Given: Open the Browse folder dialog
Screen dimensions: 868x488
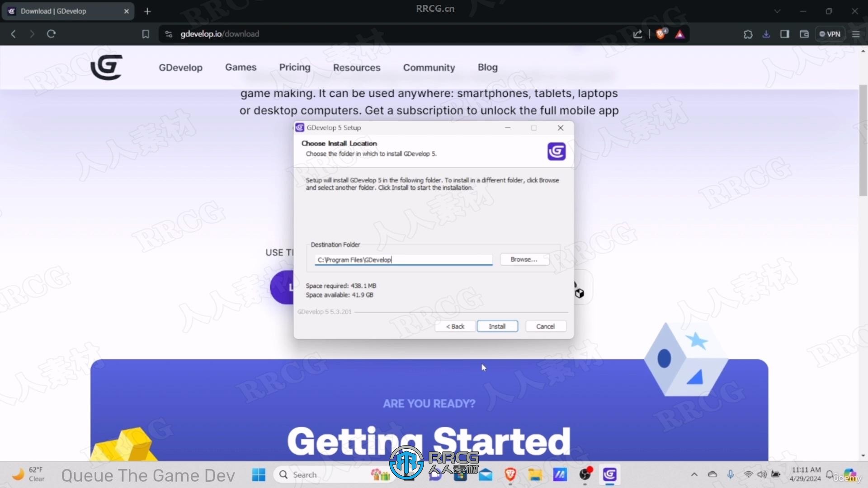Looking at the screenshot, I should coord(524,259).
